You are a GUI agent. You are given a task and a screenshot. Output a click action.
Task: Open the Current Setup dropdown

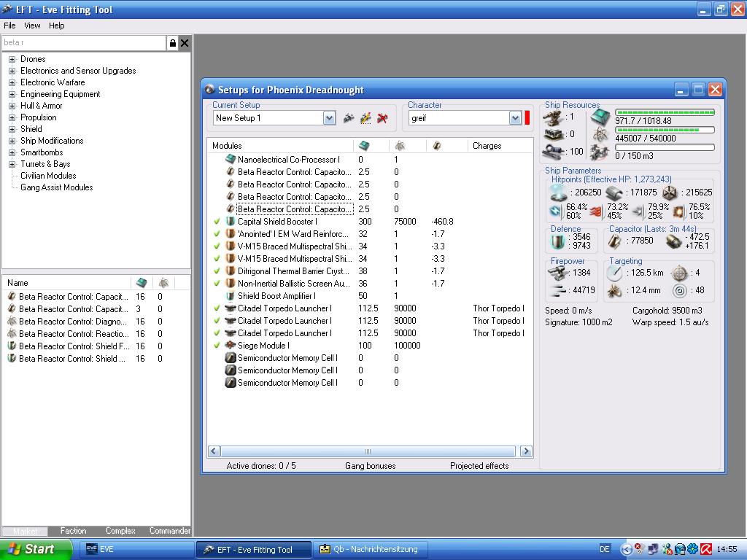(x=329, y=118)
